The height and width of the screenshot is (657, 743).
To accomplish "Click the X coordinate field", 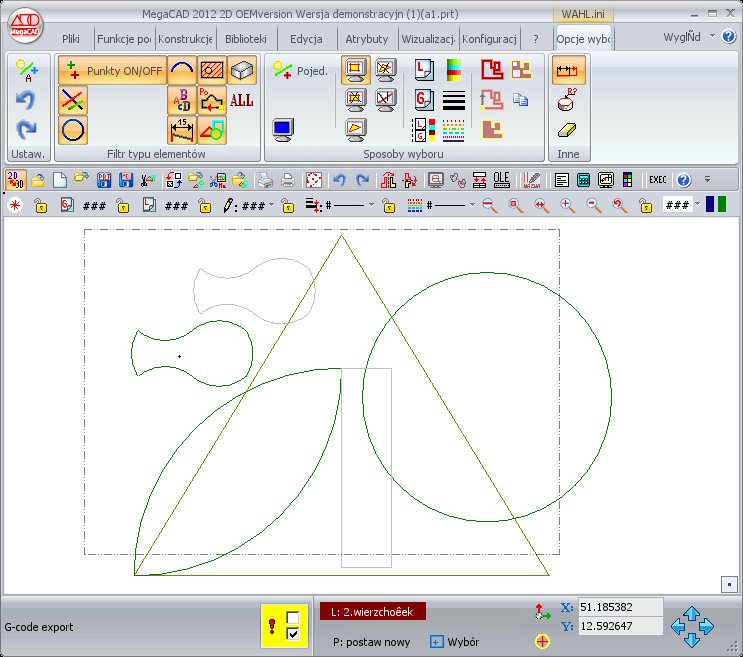I will (620, 607).
